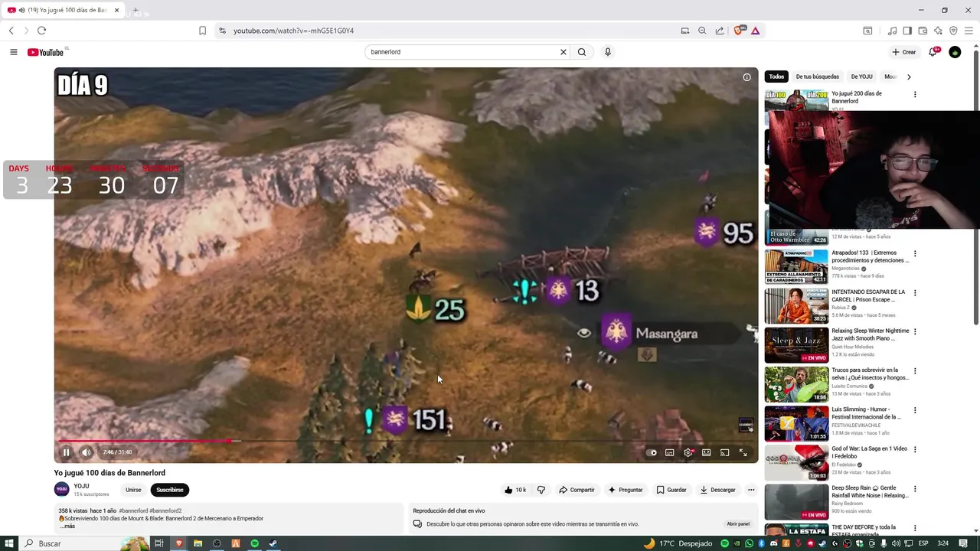Open options for Deep Sleep Rain video
Screen dimensions: 980x551
[x=915, y=488]
